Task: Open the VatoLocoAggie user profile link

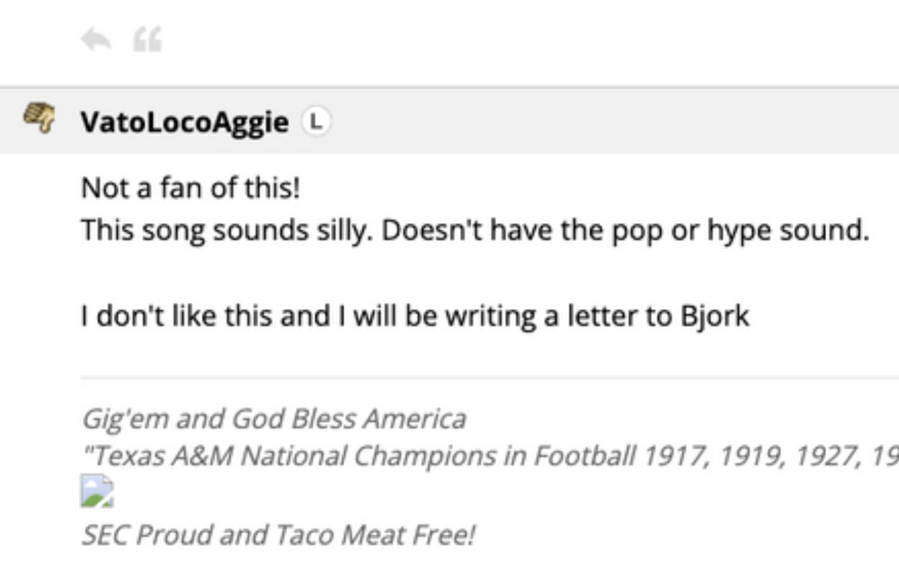Action: [184, 121]
